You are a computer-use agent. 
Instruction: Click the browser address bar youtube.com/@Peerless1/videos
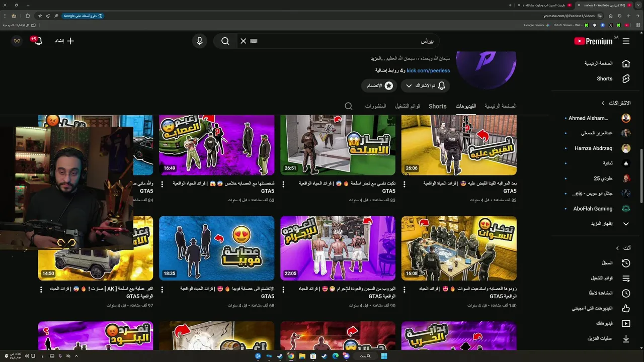(x=569, y=16)
